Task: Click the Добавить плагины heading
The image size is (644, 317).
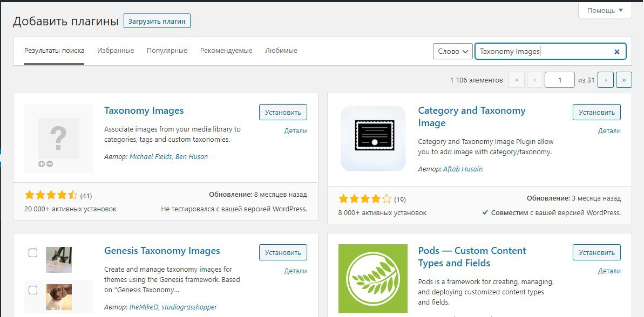Action: point(66,22)
